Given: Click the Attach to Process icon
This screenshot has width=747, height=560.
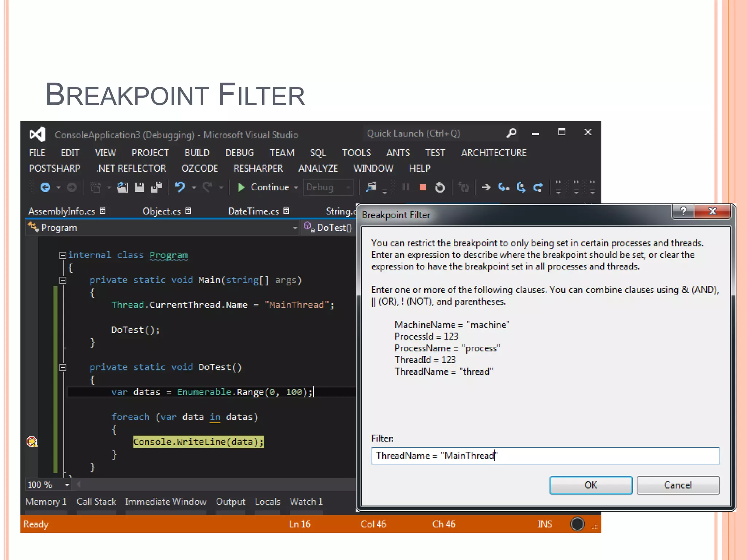Looking at the screenshot, I should point(371,187).
